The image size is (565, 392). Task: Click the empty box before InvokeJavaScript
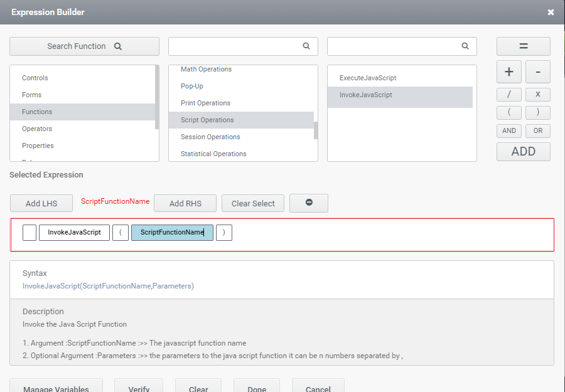point(30,232)
